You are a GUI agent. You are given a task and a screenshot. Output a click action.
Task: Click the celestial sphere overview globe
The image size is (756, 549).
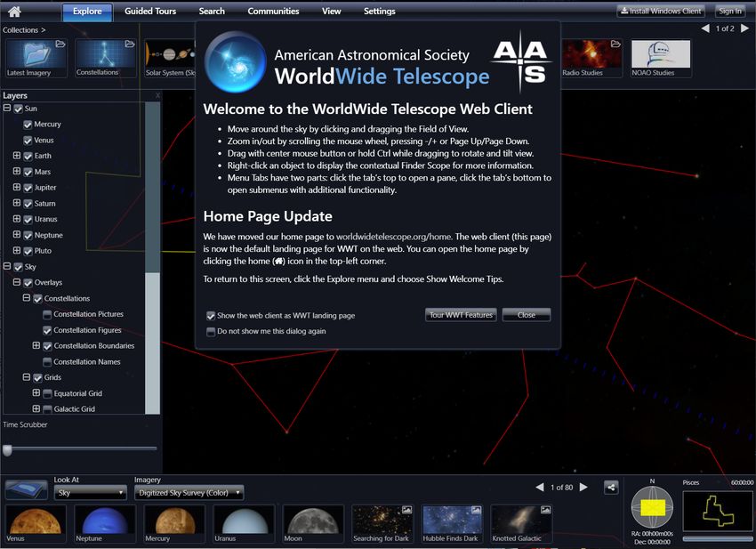pyautogui.click(x=652, y=507)
